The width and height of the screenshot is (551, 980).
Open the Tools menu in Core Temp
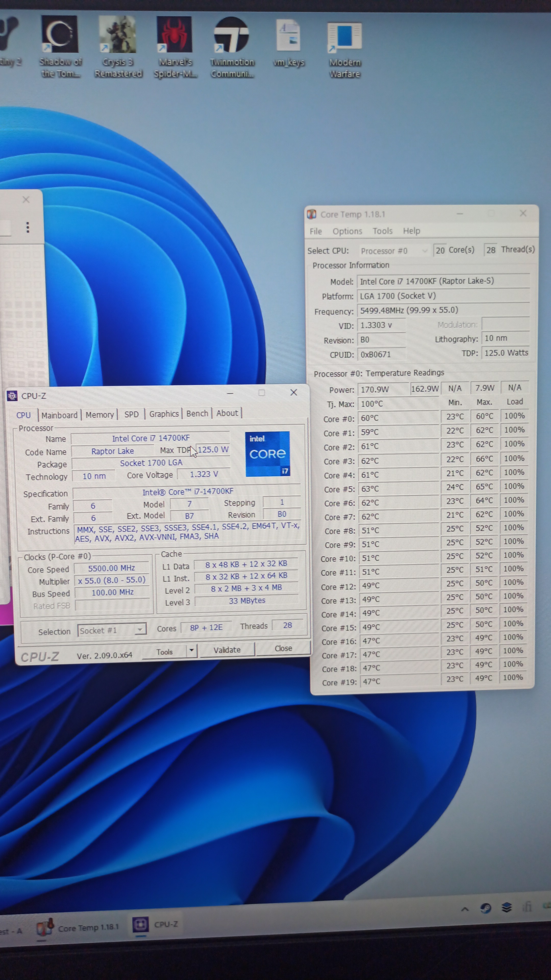(x=382, y=231)
